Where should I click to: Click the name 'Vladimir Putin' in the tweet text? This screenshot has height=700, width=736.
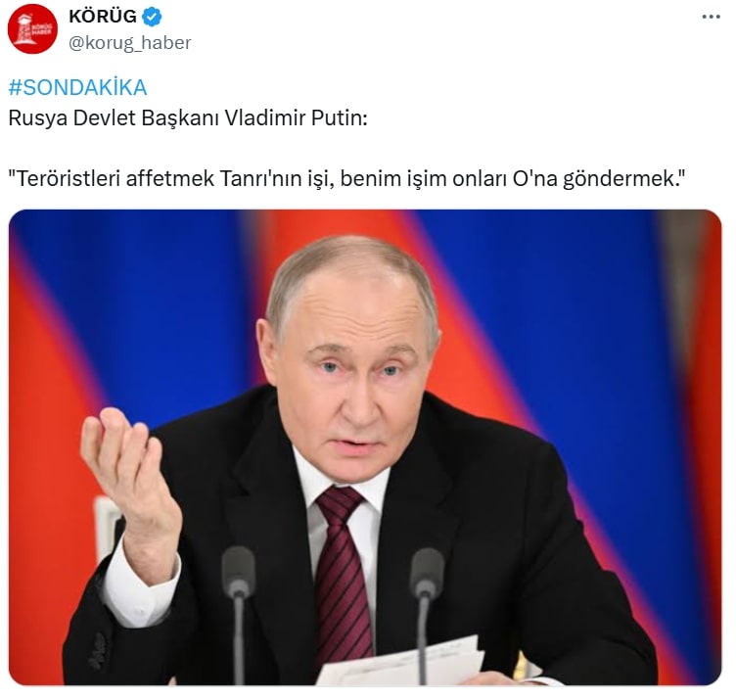(x=296, y=118)
